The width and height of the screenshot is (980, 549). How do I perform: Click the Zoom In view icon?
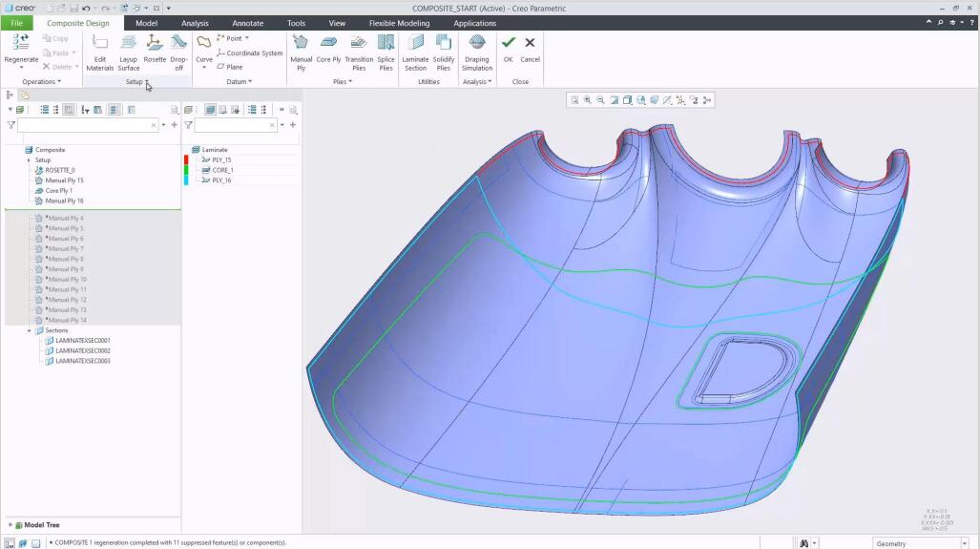(x=587, y=100)
